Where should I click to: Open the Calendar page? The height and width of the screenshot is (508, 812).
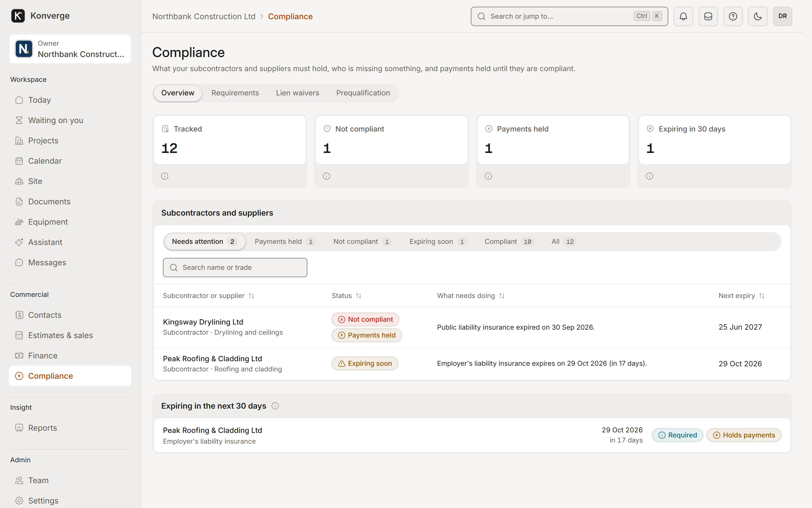70,161
